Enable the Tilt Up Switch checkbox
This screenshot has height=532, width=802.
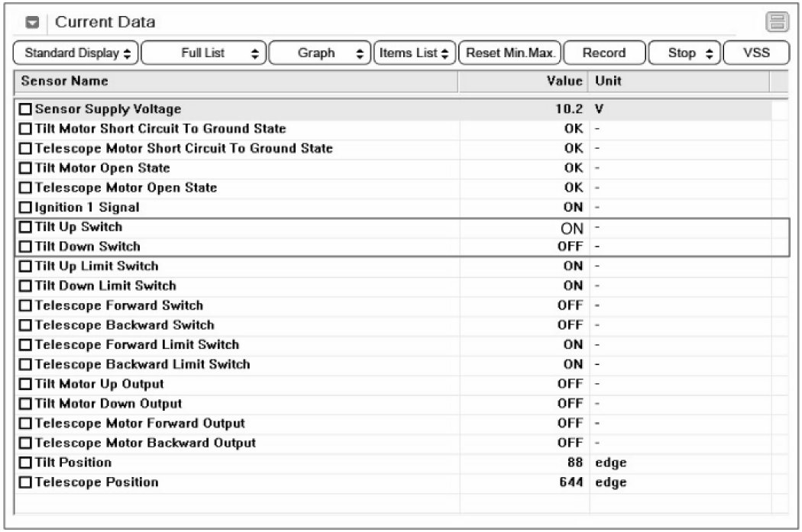[26, 227]
